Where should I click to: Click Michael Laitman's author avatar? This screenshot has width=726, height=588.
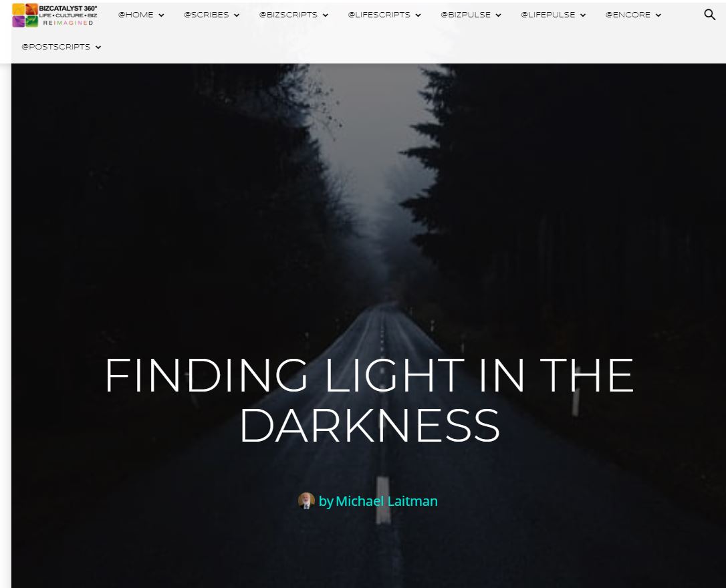pos(306,500)
